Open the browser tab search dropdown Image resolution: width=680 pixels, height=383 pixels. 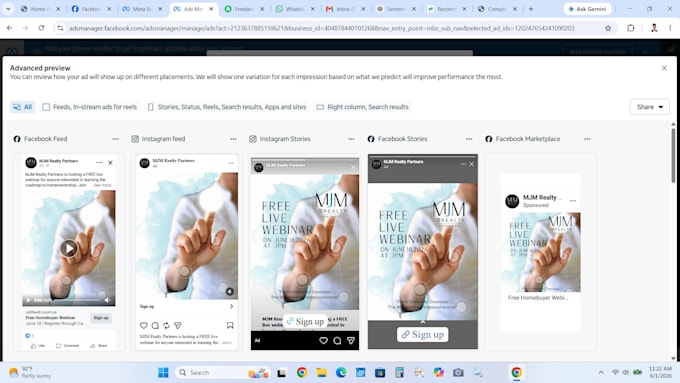(8, 9)
